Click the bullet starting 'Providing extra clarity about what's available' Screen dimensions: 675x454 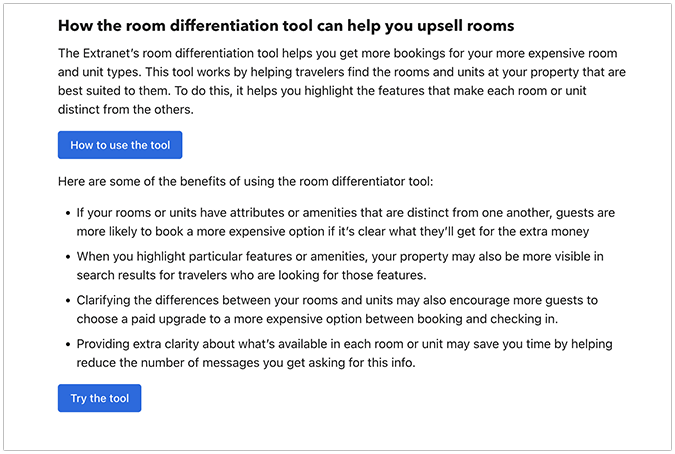click(x=344, y=353)
